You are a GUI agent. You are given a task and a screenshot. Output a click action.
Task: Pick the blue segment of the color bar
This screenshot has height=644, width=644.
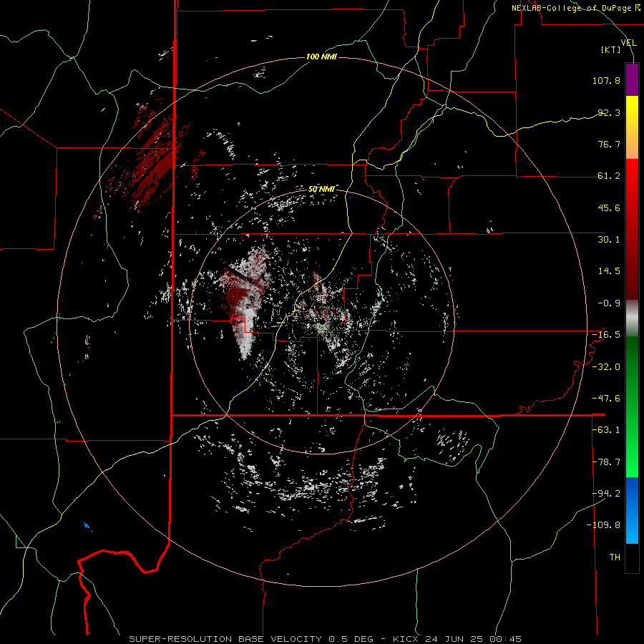click(x=632, y=510)
